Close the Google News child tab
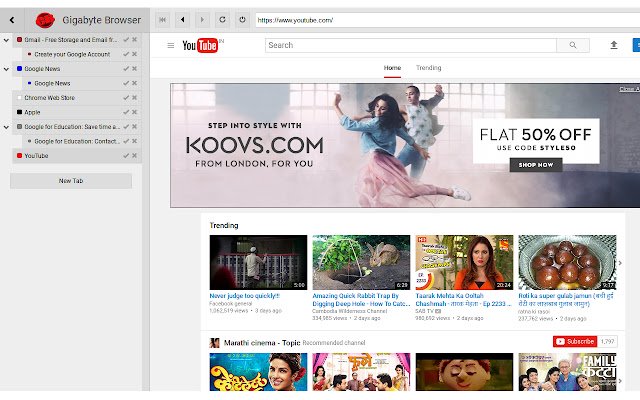The width and height of the screenshot is (640, 400). [134, 83]
